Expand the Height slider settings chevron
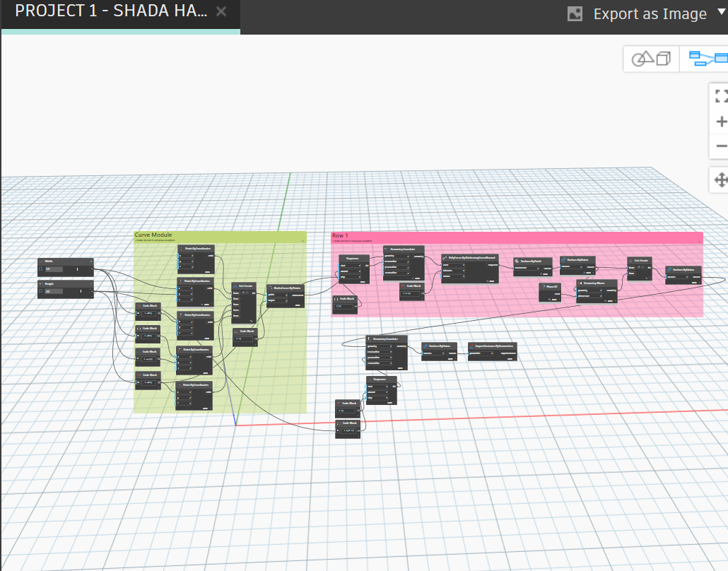 pos(41,292)
